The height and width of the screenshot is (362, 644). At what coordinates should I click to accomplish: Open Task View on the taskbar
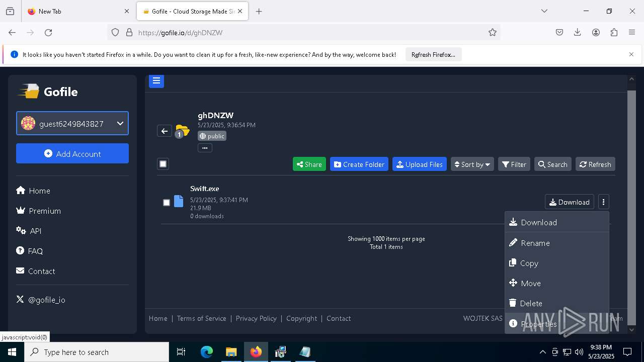pyautogui.click(x=181, y=352)
